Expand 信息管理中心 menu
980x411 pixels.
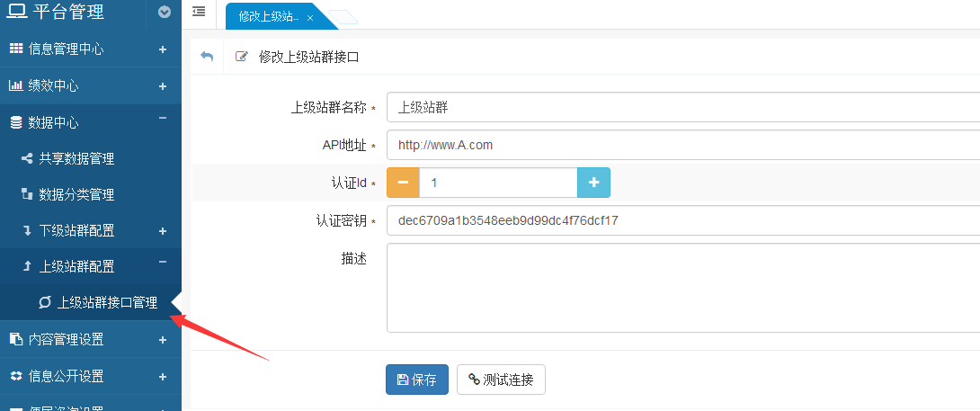pyautogui.click(x=163, y=49)
